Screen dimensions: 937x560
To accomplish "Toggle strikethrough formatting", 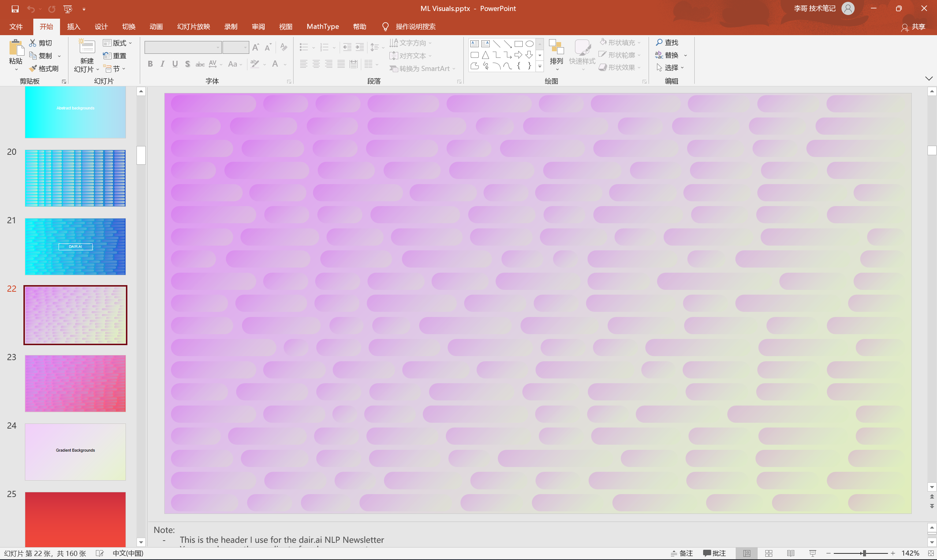I will tap(200, 64).
